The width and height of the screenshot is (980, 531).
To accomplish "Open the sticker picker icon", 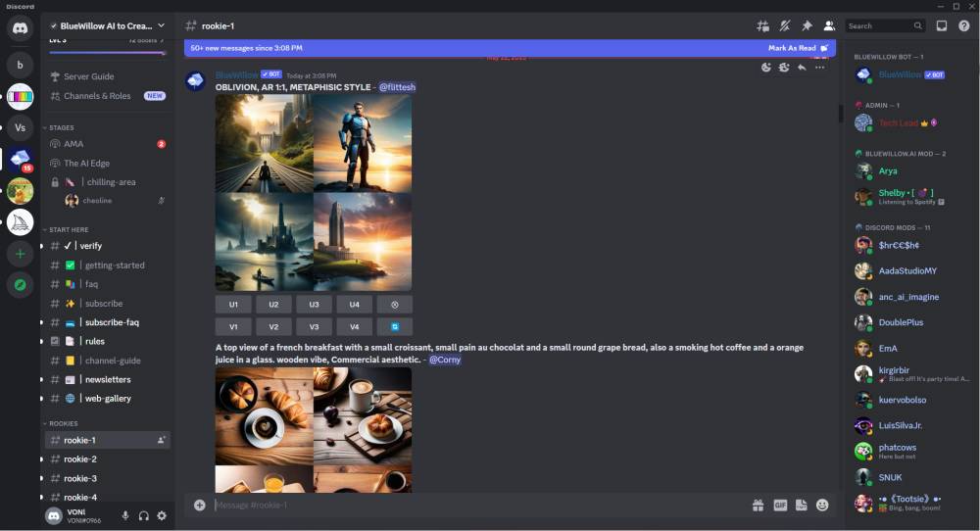I will point(802,505).
